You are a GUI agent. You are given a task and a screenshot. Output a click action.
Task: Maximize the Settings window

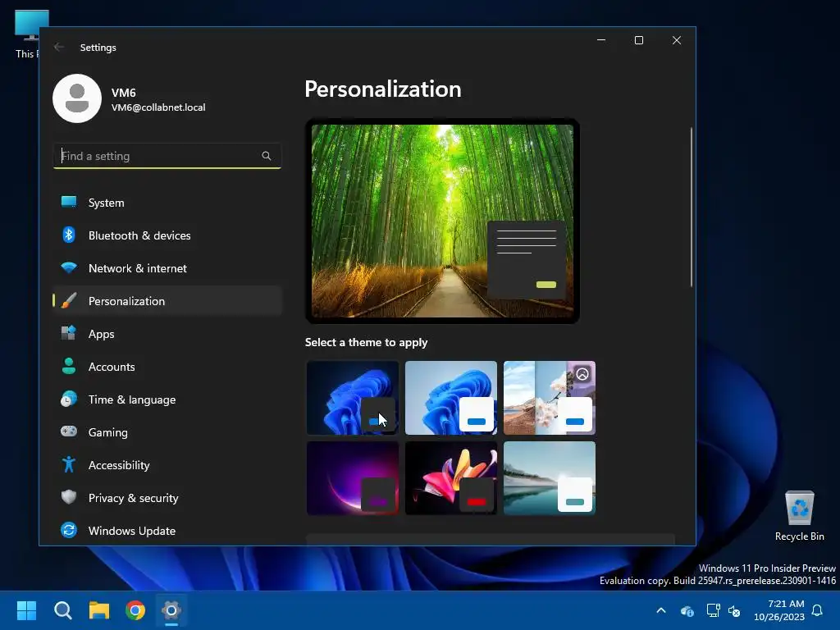click(x=638, y=40)
